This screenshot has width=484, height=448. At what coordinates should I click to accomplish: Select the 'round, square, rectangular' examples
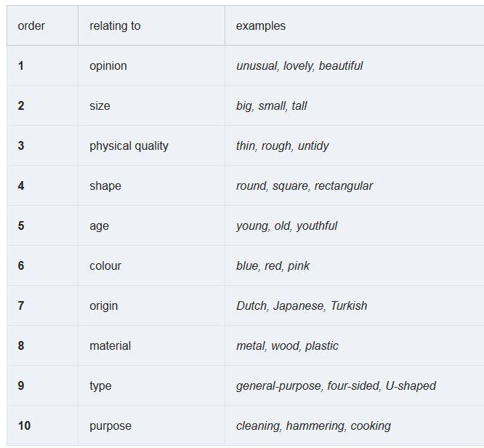(x=304, y=186)
